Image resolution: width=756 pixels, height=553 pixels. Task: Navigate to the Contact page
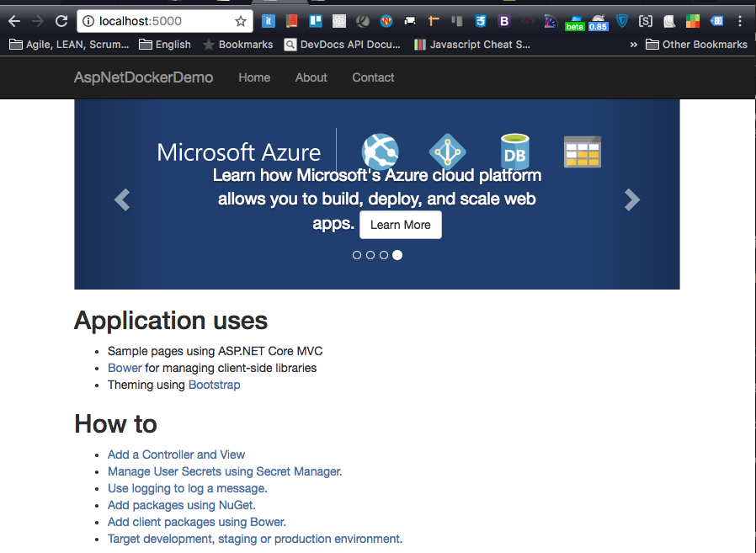pyautogui.click(x=373, y=77)
